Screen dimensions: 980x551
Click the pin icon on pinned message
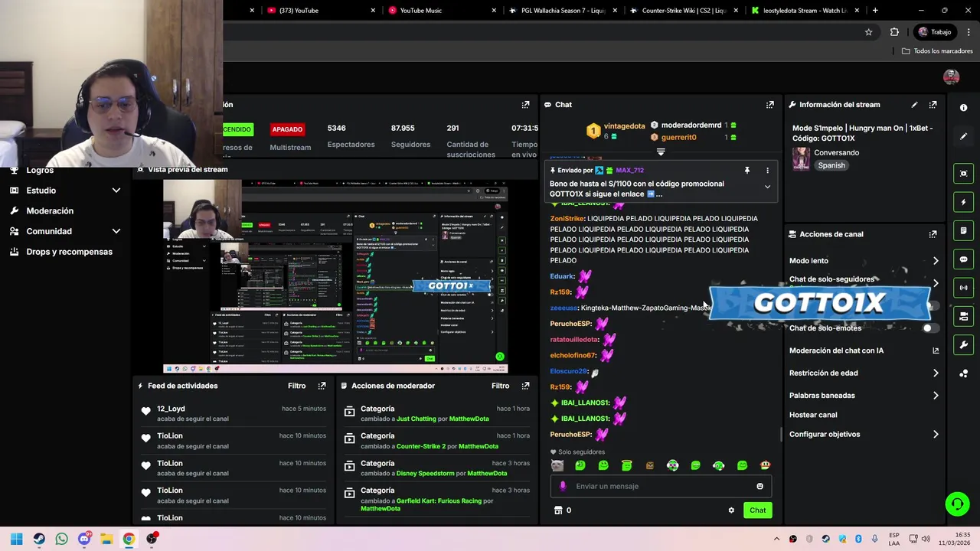coord(746,171)
